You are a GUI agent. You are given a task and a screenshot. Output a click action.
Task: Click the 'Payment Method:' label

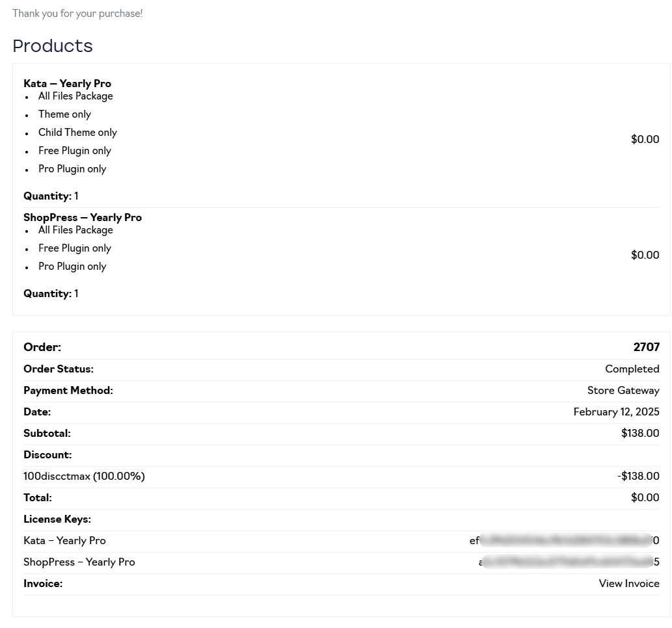(x=68, y=390)
